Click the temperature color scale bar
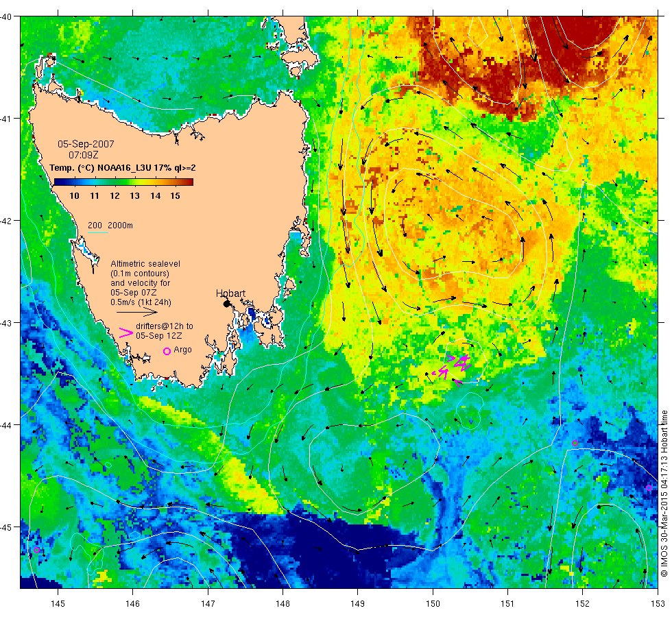672x617 pixels. 123,182
